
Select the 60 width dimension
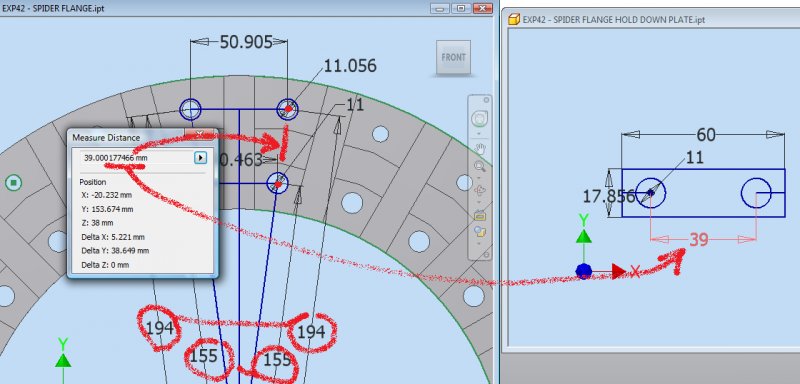click(x=706, y=135)
